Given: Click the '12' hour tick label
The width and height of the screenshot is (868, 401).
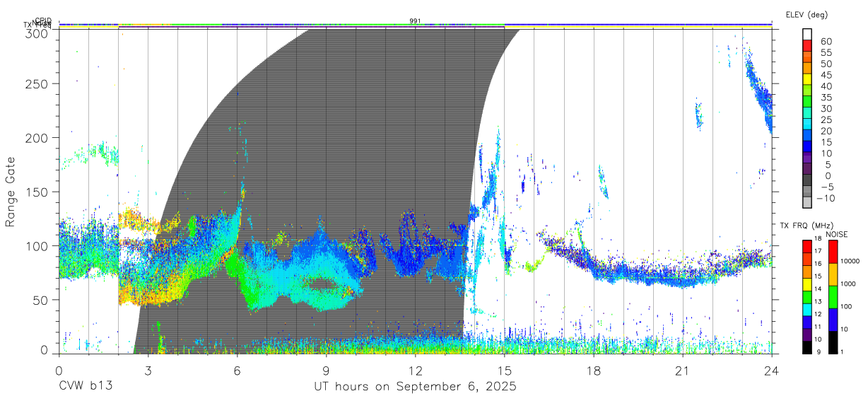Looking at the screenshot, I should click(x=415, y=370).
